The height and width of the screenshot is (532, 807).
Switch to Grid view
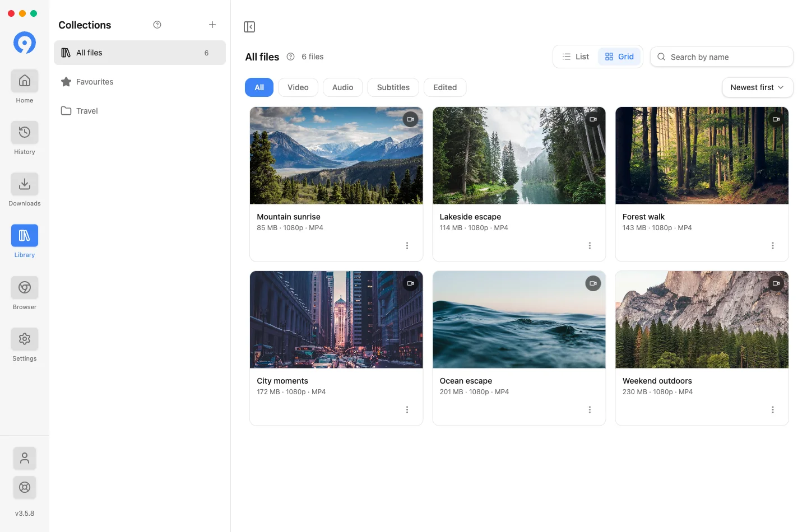(x=619, y=57)
